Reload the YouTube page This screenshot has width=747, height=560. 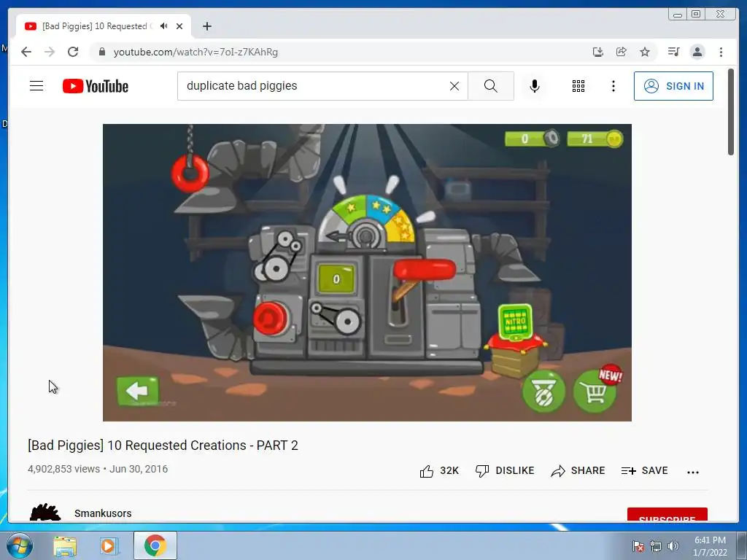pyautogui.click(x=73, y=52)
